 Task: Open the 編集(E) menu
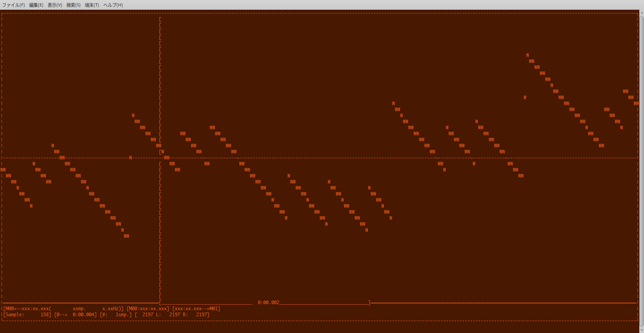pyautogui.click(x=36, y=5)
